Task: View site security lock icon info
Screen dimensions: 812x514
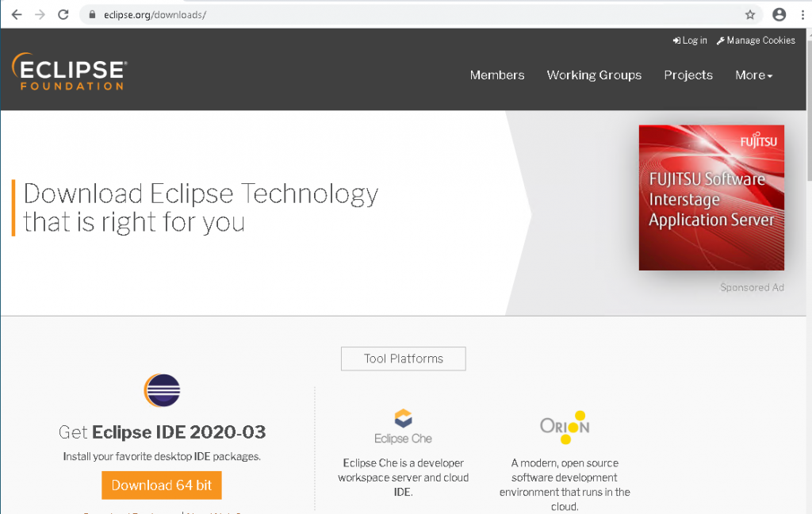Action: (92, 14)
